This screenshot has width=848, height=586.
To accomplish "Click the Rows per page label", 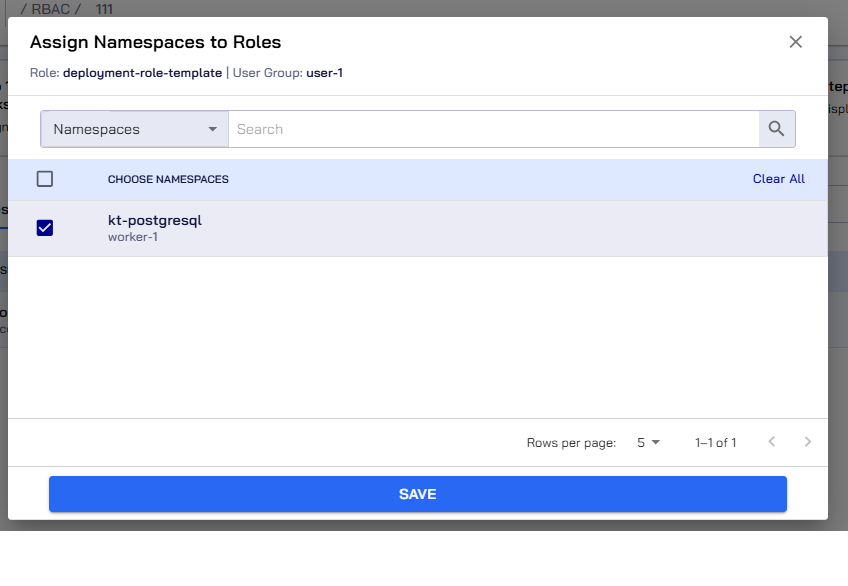I will click(571, 443).
